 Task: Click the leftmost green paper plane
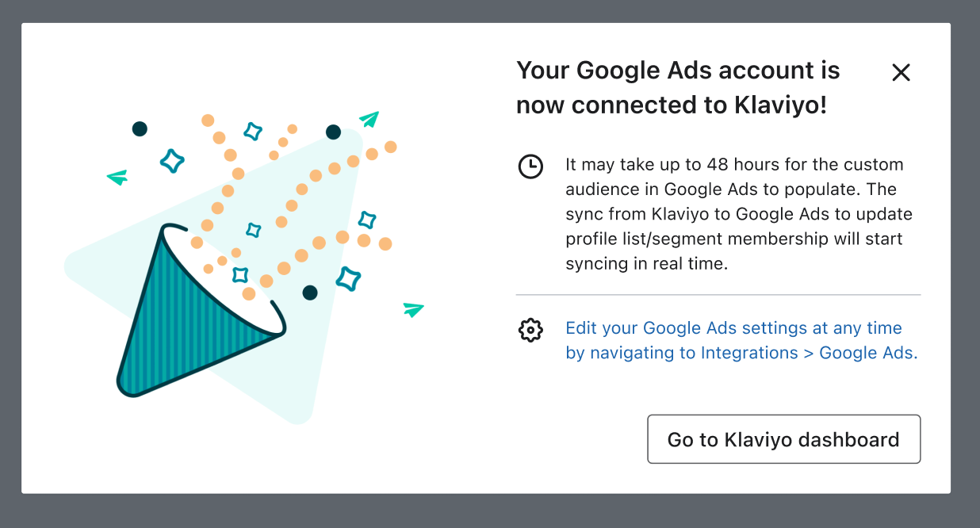click(117, 178)
